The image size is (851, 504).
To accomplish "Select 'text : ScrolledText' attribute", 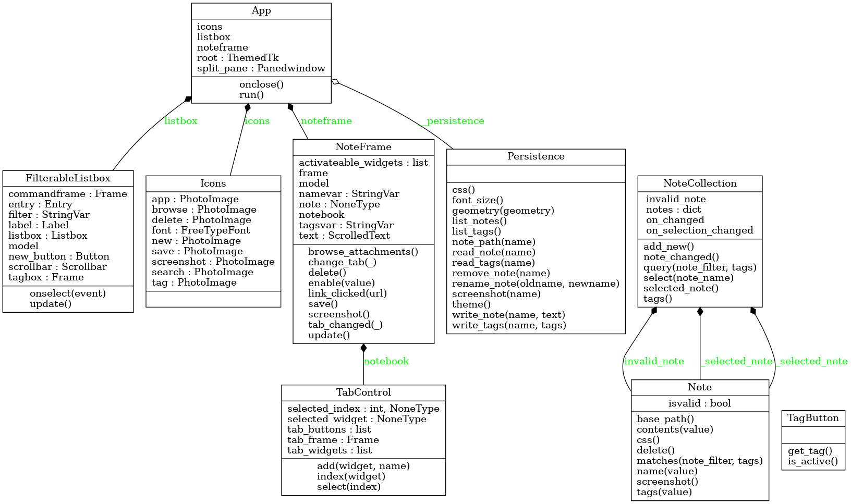I will click(344, 236).
